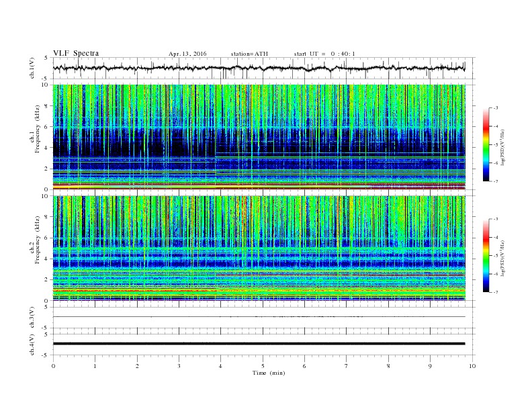
Task: Click the ch.1 "Frequency (kHz)" axis label
Action: pos(38,129)
